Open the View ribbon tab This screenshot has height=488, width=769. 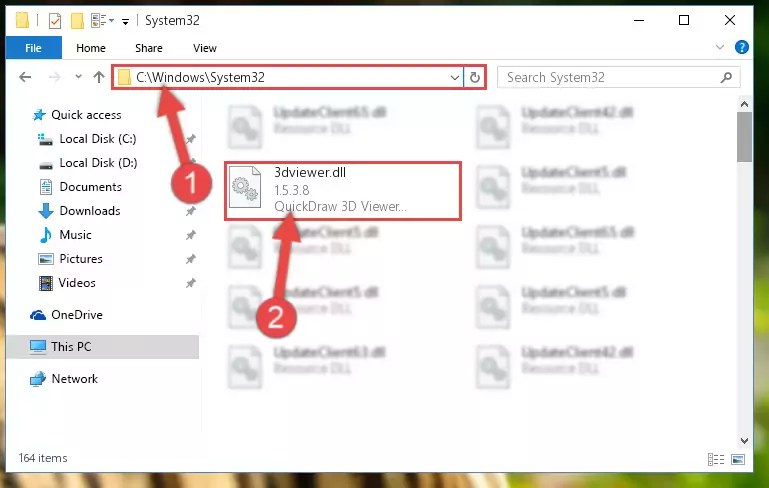click(205, 48)
